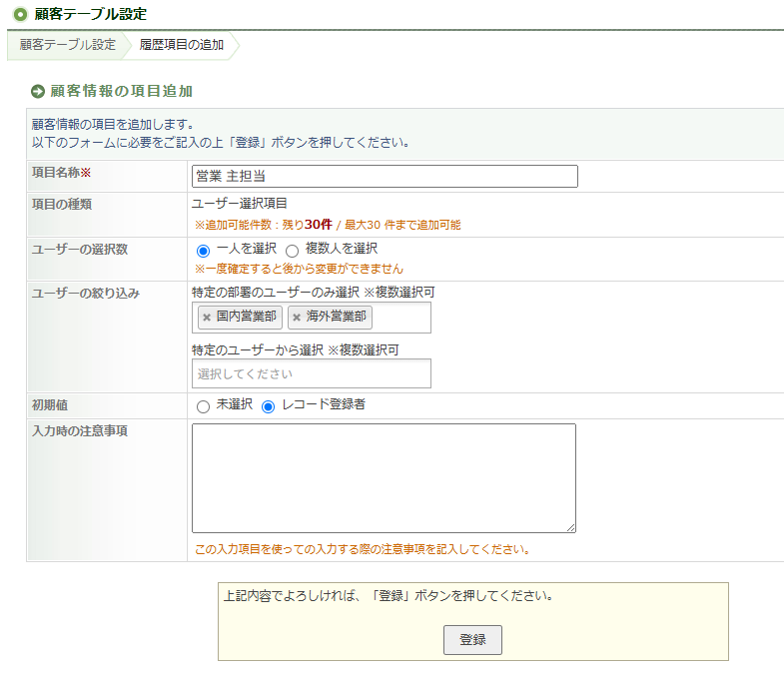The width and height of the screenshot is (784, 677).
Task: Click the 顧客情報の項目追加 arrow icon
Action: [x=38, y=92]
